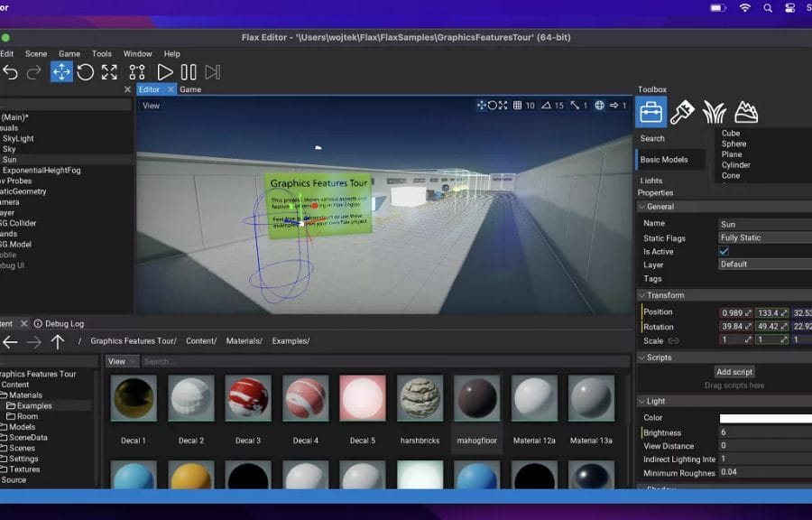Open the Paint brush toolbox tab

(x=682, y=112)
